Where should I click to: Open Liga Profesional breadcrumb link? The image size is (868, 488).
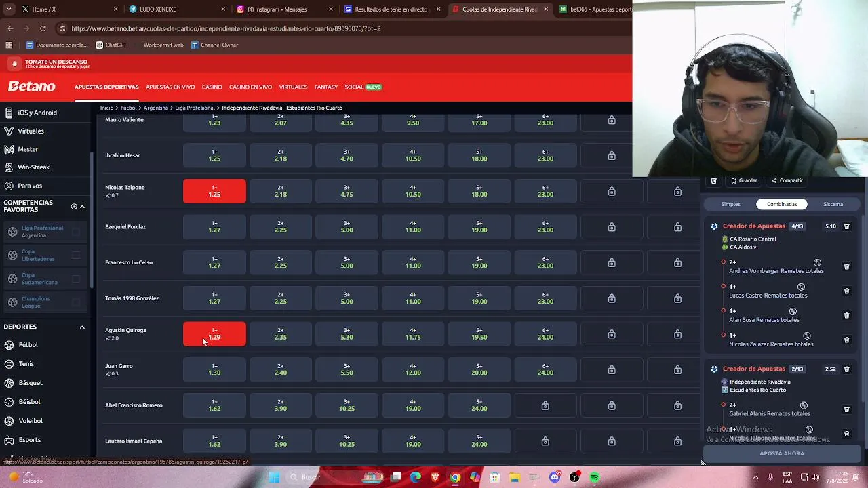pos(195,108)
